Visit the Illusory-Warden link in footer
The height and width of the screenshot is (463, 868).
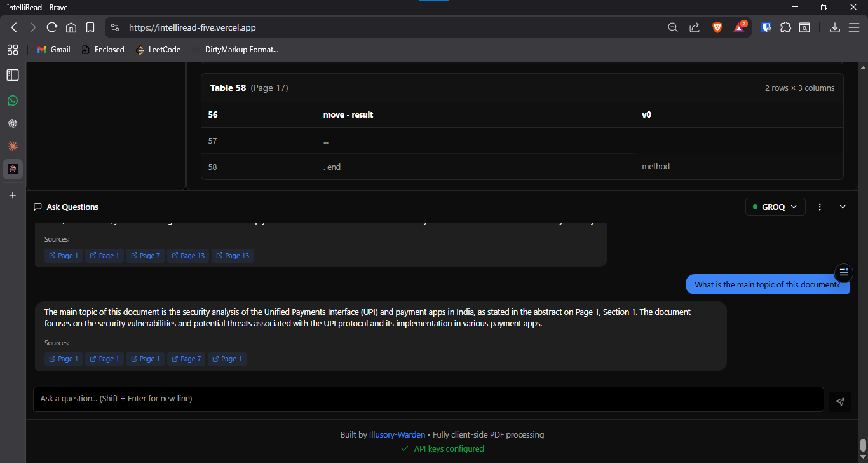click(397, 434)
